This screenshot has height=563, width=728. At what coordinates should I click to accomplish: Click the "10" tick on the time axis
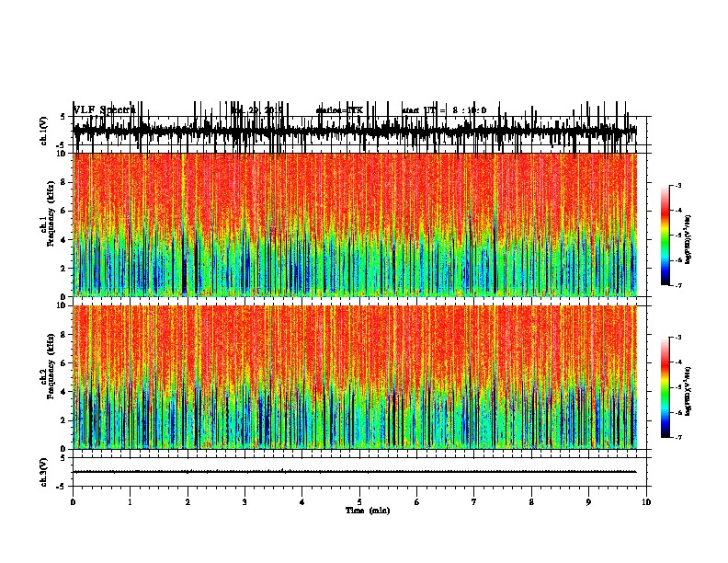tap(646, 502)
